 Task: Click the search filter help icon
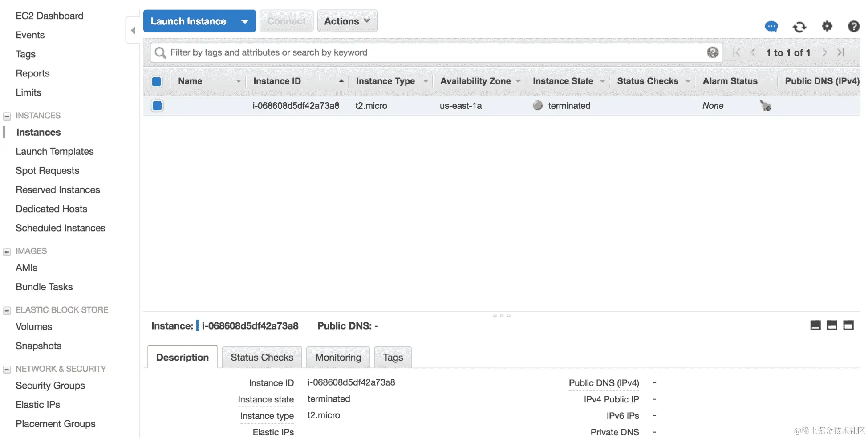712,52
